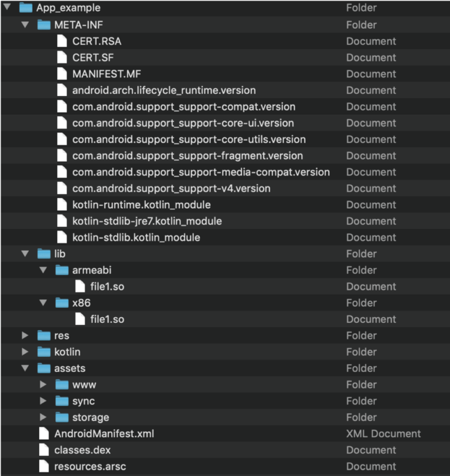
Task: Expand the sync folder
Action: pyautogui.click(x=44, y=401)
